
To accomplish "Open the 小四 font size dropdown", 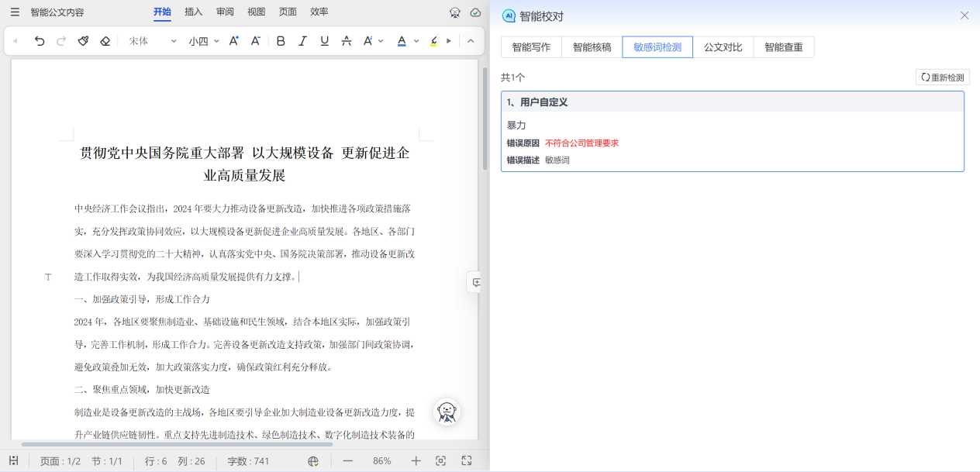I will [204, 41].
